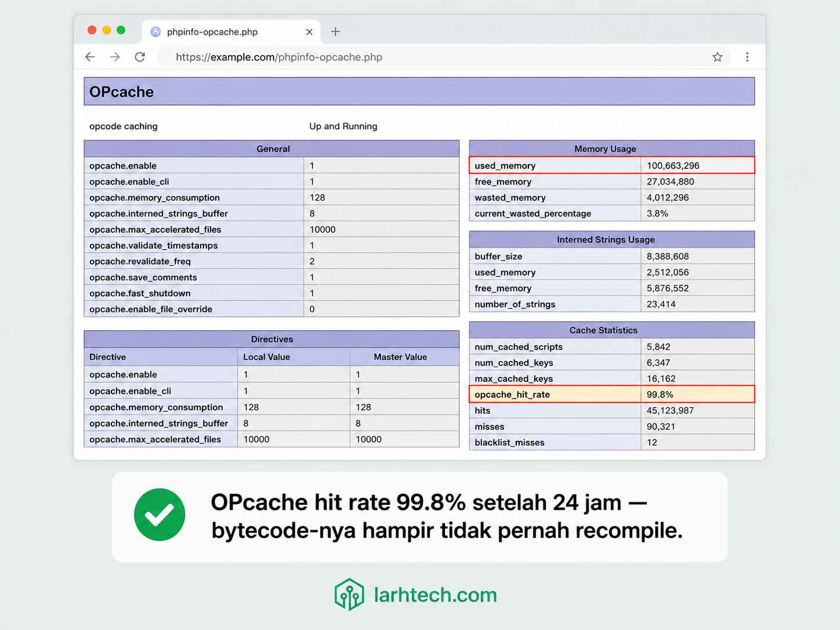840x630 pixels.
Task: Select the 99.8% hit rate value
Action: 660,394
